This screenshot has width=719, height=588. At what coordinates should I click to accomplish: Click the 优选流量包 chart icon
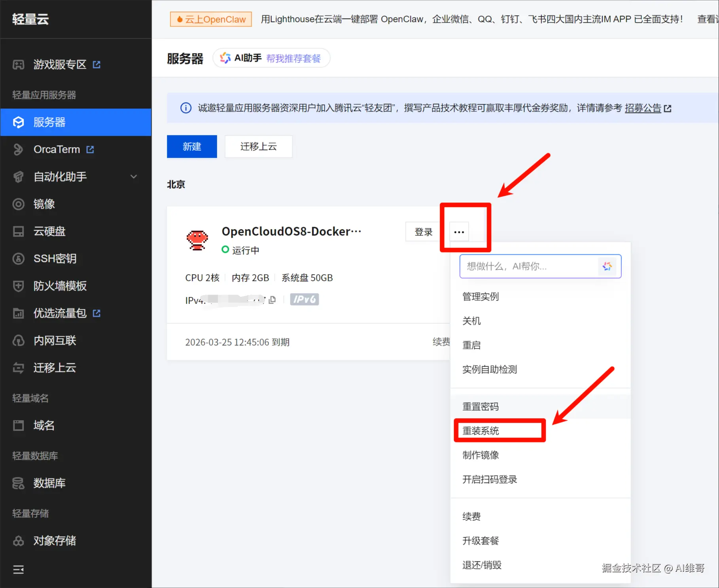pyautogui.click(x=18, y=313)
